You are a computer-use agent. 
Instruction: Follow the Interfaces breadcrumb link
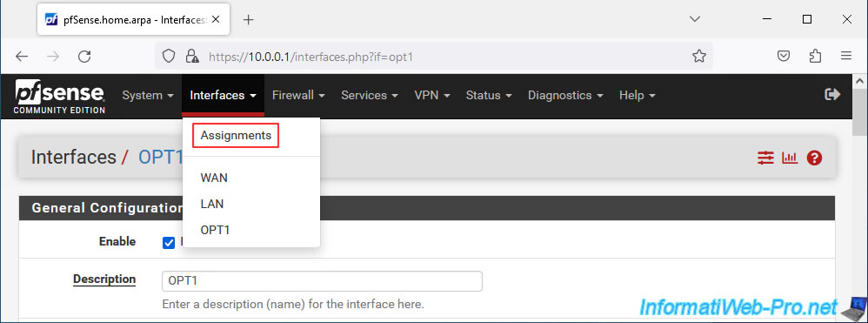[x=73, y=158]
